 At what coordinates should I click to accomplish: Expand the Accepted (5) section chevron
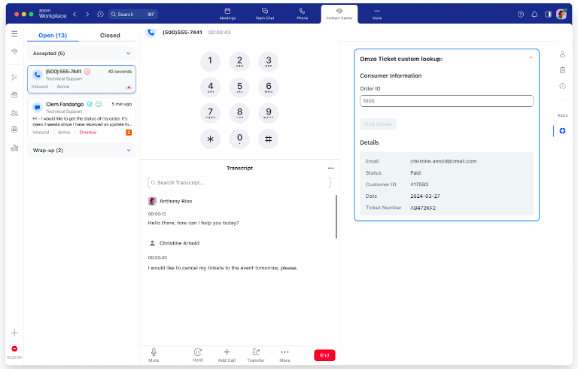point(128,53)
